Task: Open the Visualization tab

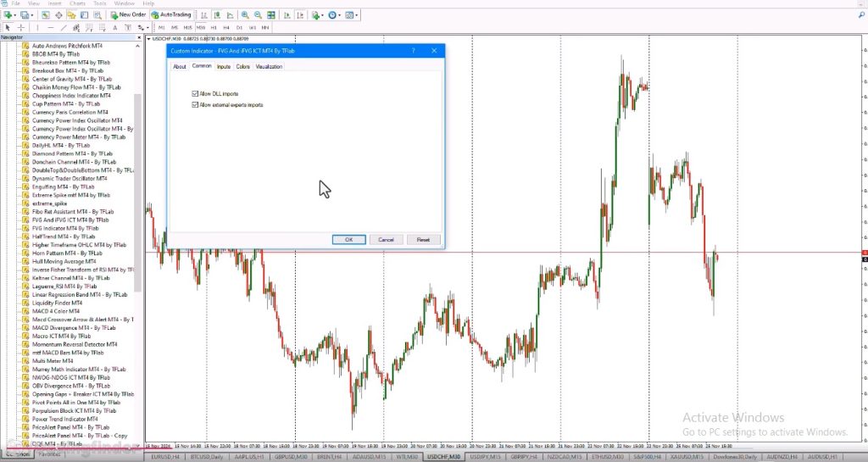Action: (269, 66)
